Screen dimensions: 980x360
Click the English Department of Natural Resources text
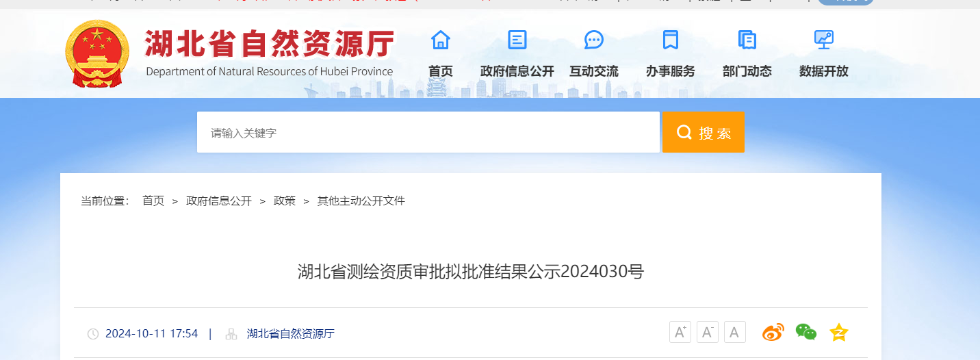[x=270, y=72]
